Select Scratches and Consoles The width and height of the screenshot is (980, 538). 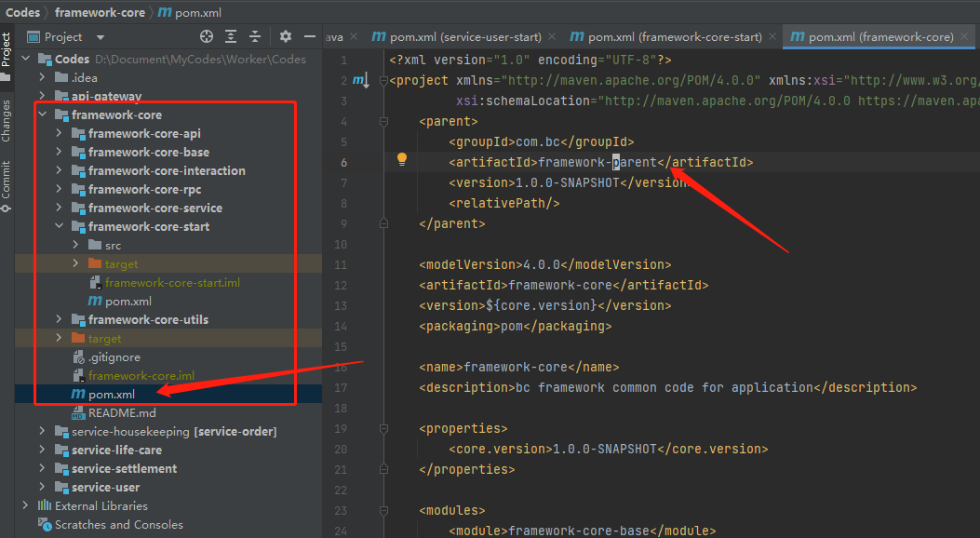(x=119, y=524)
